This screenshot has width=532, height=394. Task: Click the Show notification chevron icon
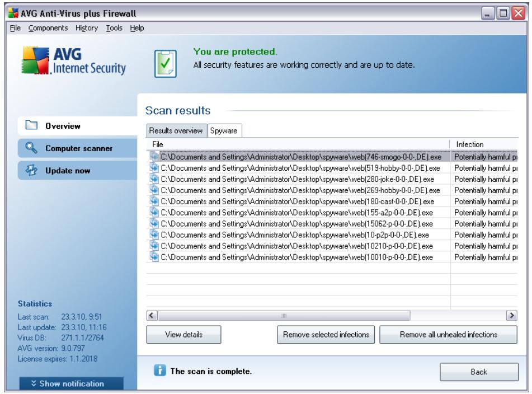[34, 383]
